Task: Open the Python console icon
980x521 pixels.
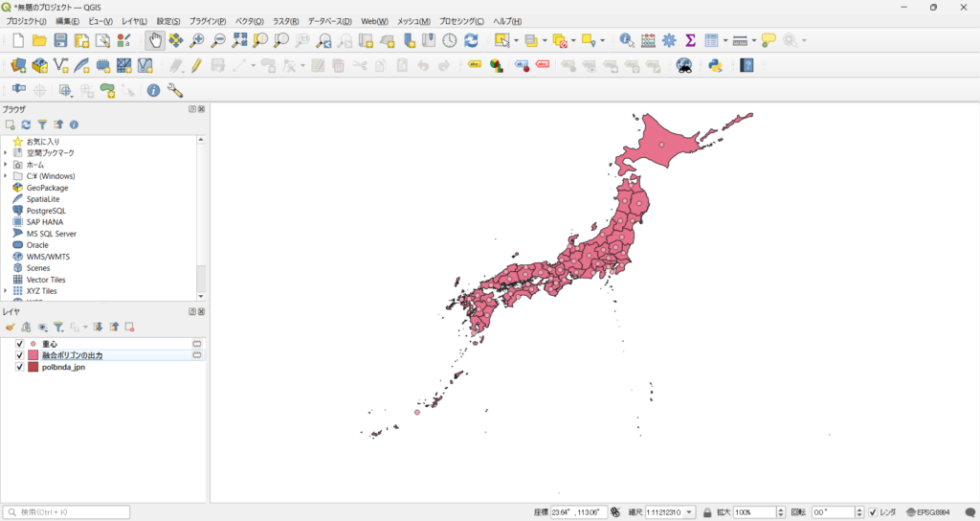Action: (714, 65)
